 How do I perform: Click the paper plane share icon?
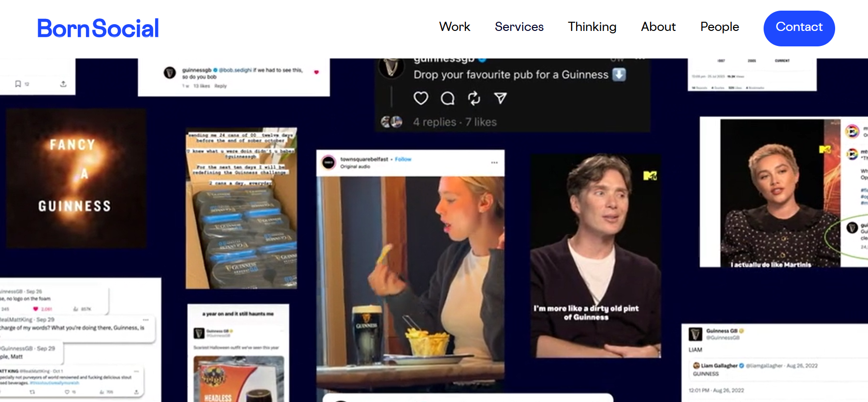[501, 98]
